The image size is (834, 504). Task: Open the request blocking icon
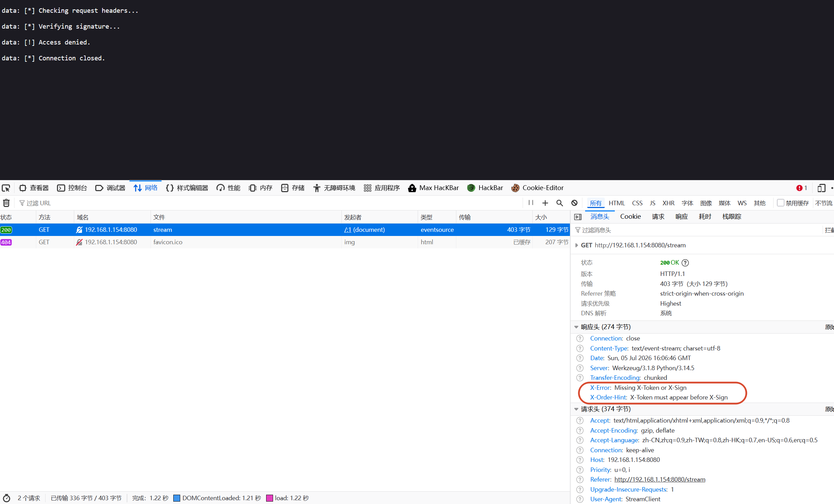click(x=574, y=203)
